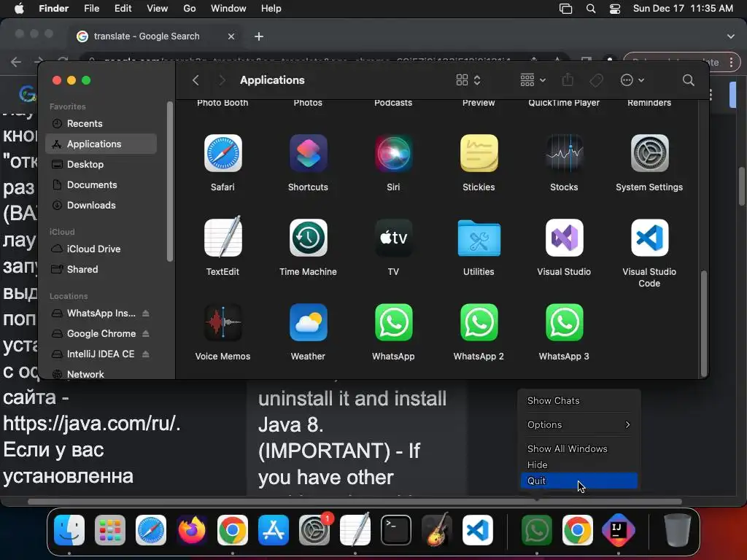Select the Visual Studio app icon
747x560 pixels.
point(564,238)
